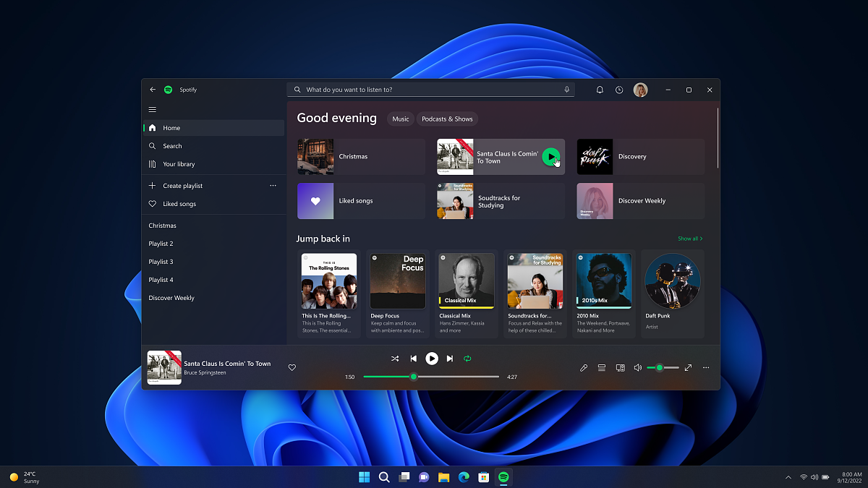Open Playlist 4 in sidebar
The height and width of the screenshot is (488, 868).
(214, 280)
